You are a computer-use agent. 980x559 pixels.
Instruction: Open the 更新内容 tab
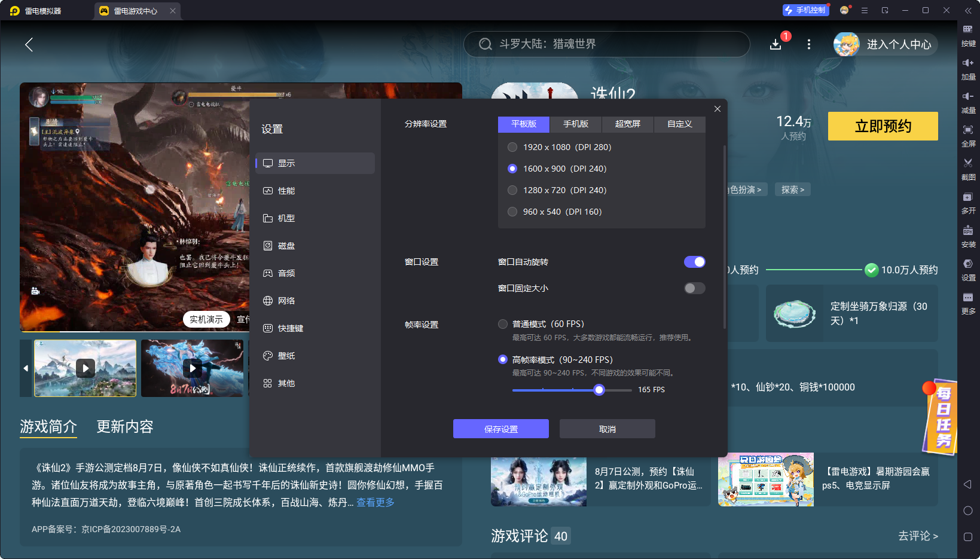(x=124, y=426)
